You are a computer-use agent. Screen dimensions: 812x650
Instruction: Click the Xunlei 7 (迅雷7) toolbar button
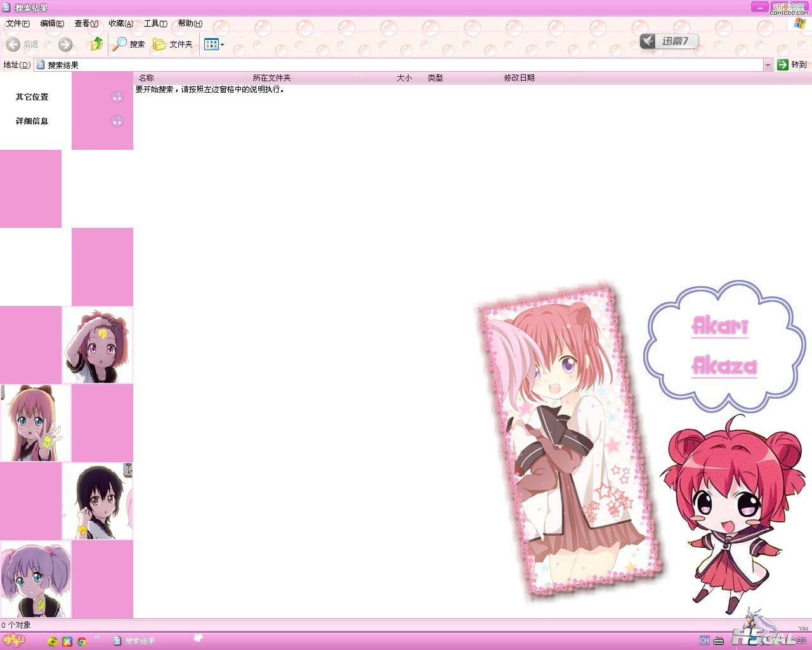coord(669,41)
